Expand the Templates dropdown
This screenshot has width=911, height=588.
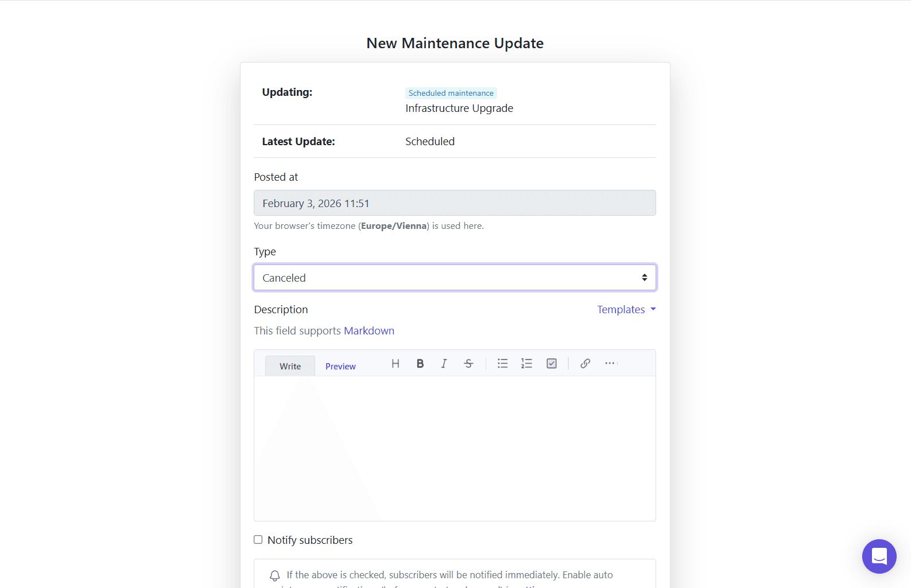click(x=626, y=310)
